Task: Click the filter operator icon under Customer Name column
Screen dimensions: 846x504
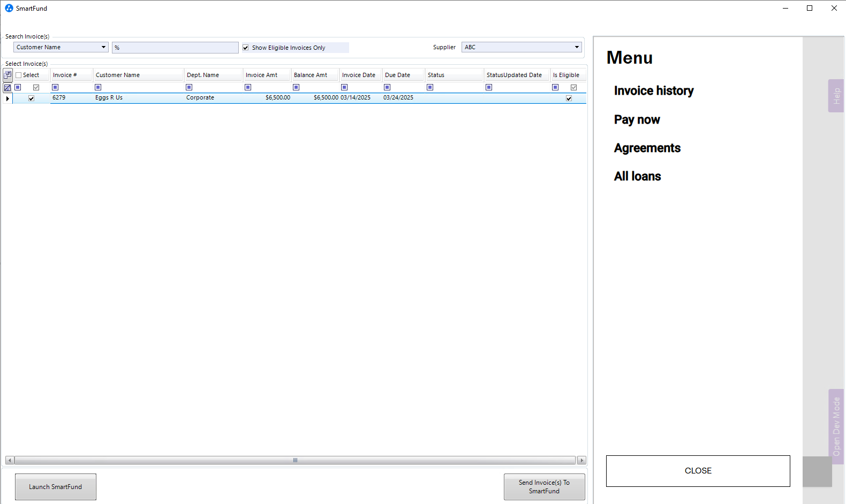Action: coord(98,87)
